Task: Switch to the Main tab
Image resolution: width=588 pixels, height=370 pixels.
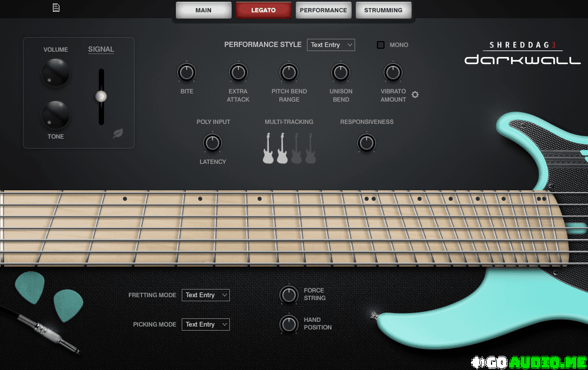Action: tap(203, 10)
